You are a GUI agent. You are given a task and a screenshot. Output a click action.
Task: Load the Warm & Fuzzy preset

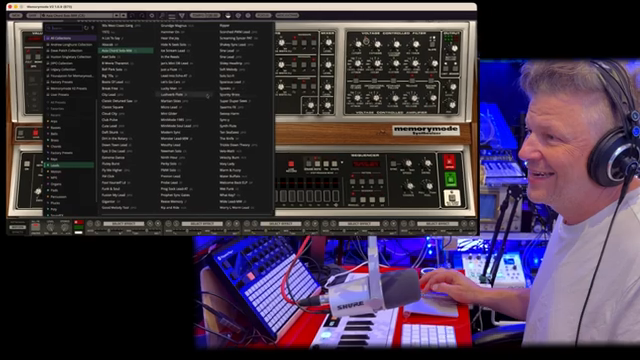230,170
